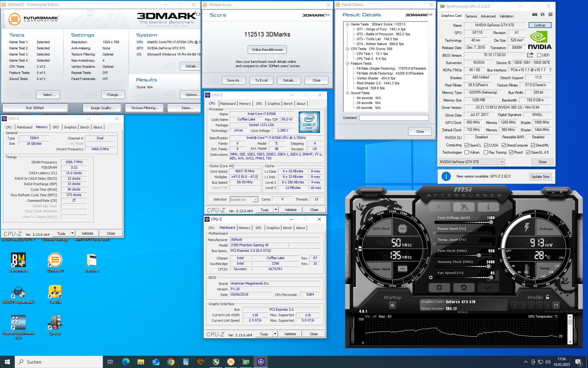Select Afterburner profile slot 1
The height and width of the screenshot is (368, 588).
515,305
